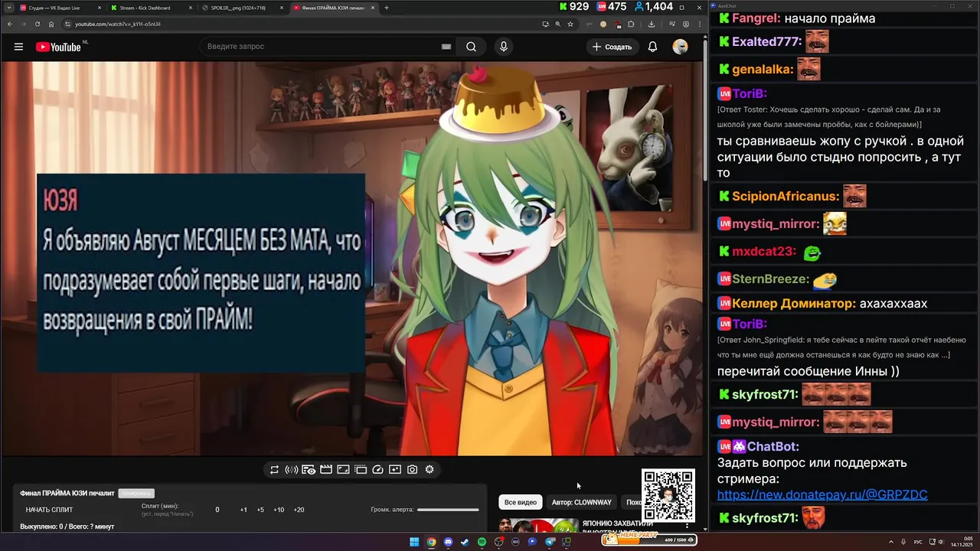Open the YouTube account avatar menu
Image resolution: width=980 pixels, height=551 pixels.
680,47
